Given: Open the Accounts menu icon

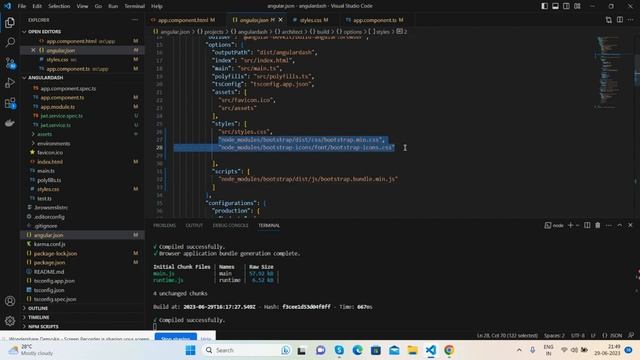Looking at the screenshot, I should click(10, 301).
